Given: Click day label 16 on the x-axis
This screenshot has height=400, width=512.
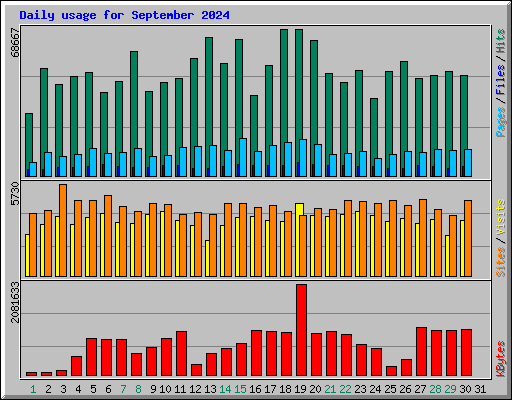Looking at the screenshot, I should point(255,389).
